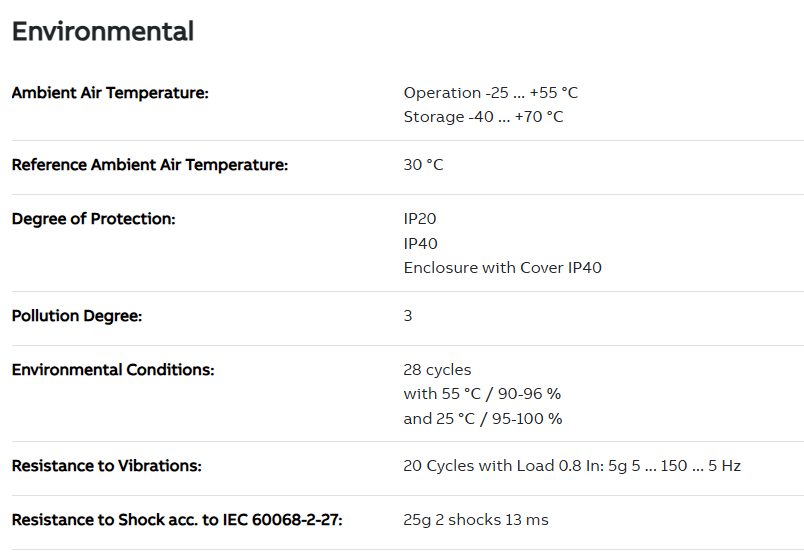Click the 30 °C reference temperature value
The height and width of the screenshot is (560, 804).
point(423,165)
